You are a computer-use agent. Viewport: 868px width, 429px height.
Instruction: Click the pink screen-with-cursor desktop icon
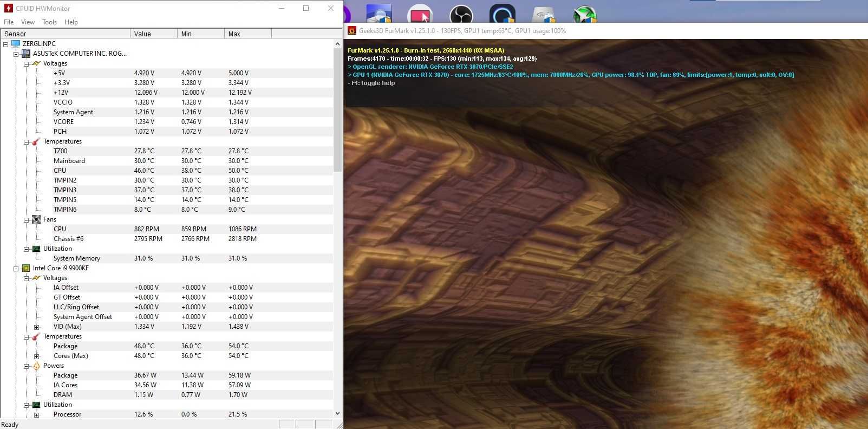tap(420, 14)
